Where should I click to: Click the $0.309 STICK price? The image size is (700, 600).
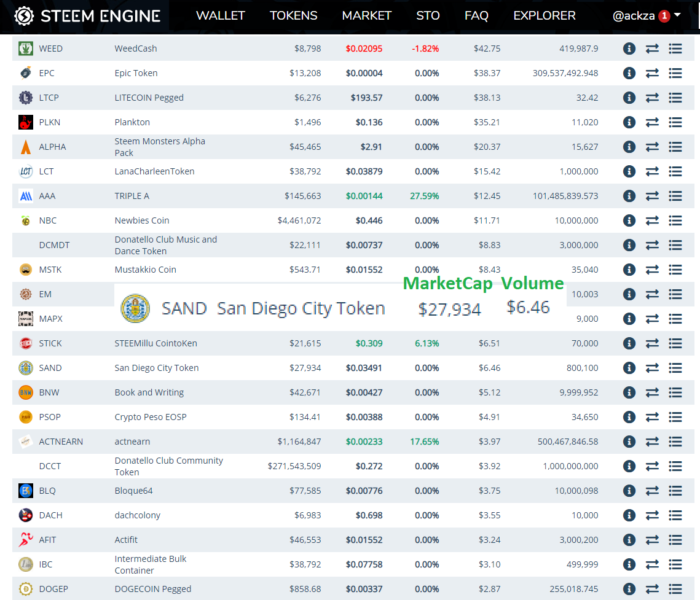(369, 343)
